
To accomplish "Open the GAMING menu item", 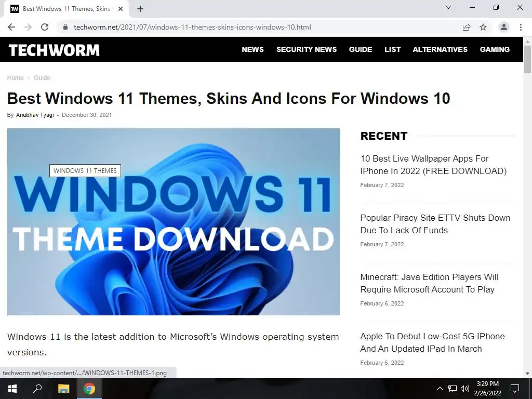I will (x=495, y=49).
